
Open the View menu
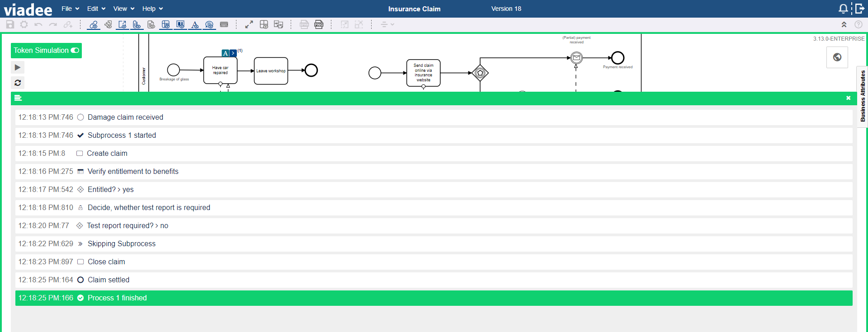(123, 9)
